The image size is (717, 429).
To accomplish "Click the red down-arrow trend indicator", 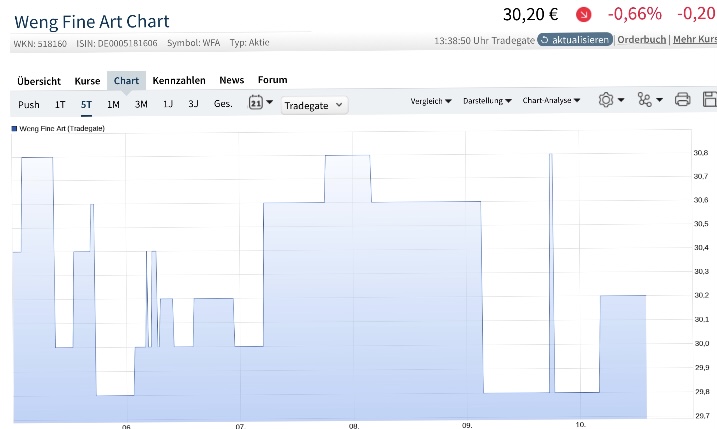I will click(583, 15).
